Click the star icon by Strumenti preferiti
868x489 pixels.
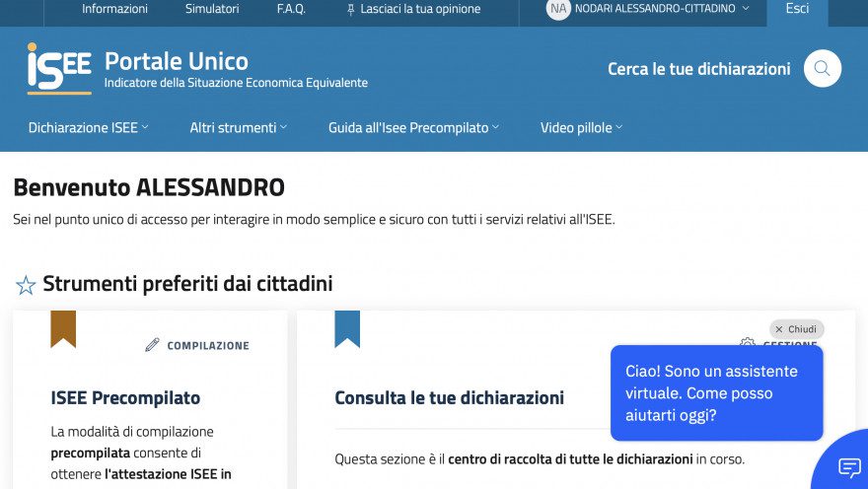tap(26, 286)
